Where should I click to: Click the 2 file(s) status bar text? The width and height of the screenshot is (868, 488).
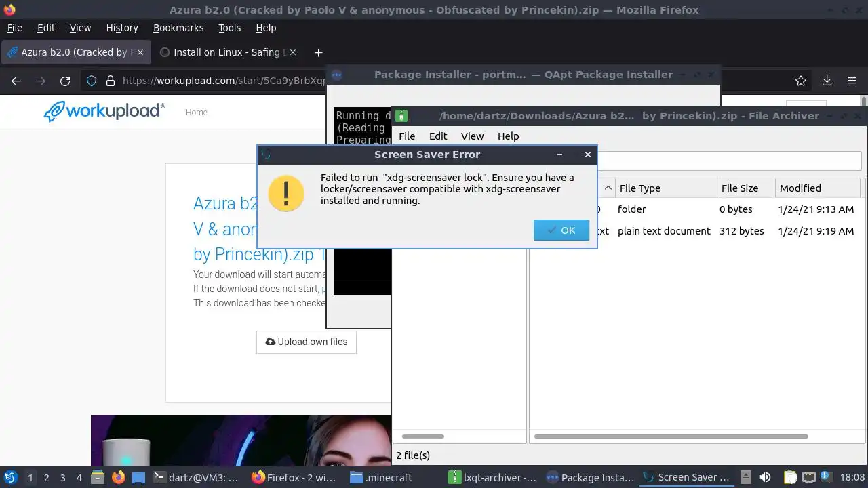(x=413, y=455)
